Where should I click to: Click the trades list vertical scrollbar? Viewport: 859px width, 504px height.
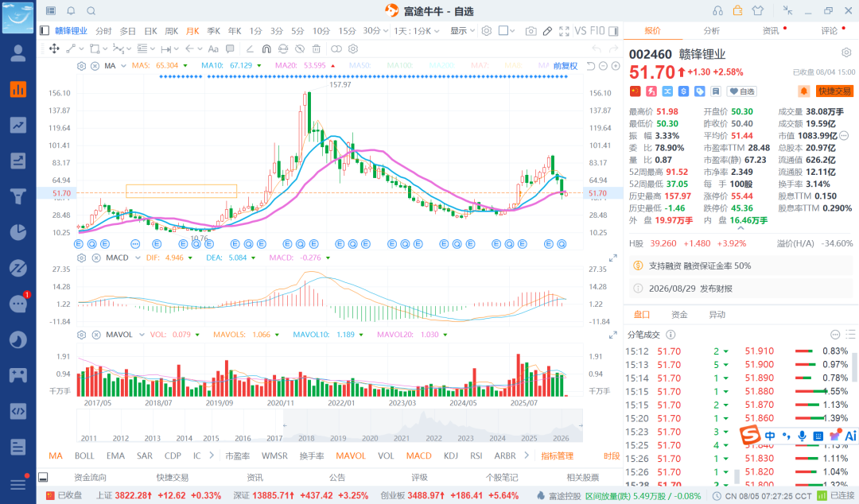[854, 367]
